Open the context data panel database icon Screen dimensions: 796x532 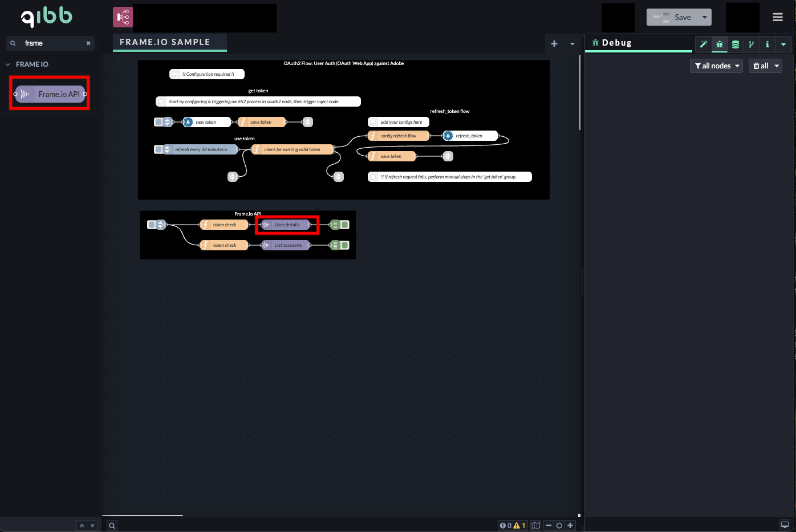coord(736,44)
